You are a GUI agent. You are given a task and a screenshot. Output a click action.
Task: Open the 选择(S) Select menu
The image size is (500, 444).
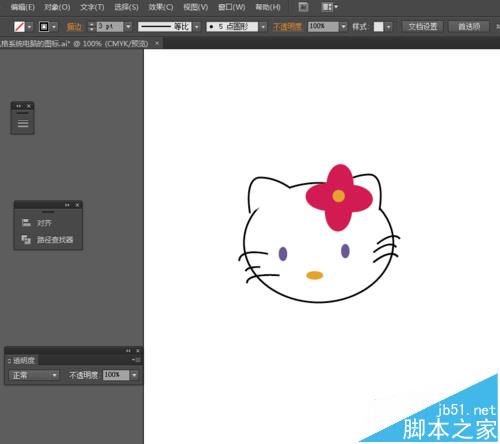point(126,7)
